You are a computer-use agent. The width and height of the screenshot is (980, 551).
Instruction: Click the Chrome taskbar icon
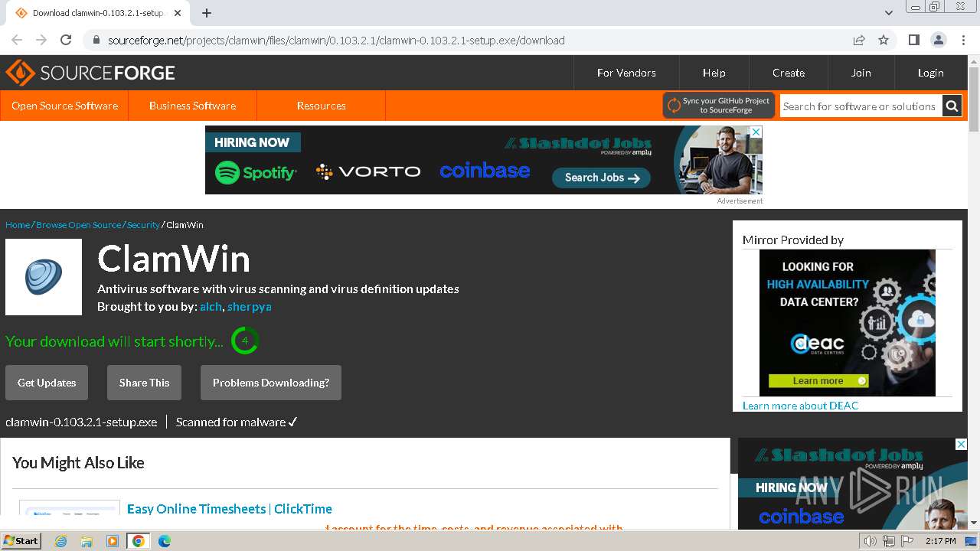tap(139, 541)
